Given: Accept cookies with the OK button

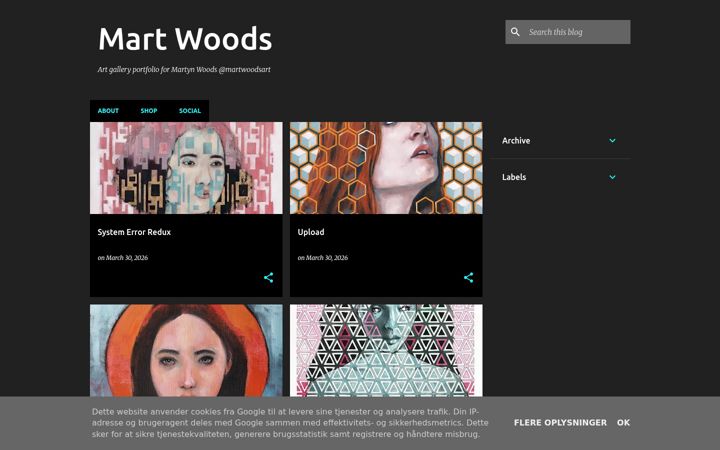Looking at the screenshot, I should pos(623,422).
